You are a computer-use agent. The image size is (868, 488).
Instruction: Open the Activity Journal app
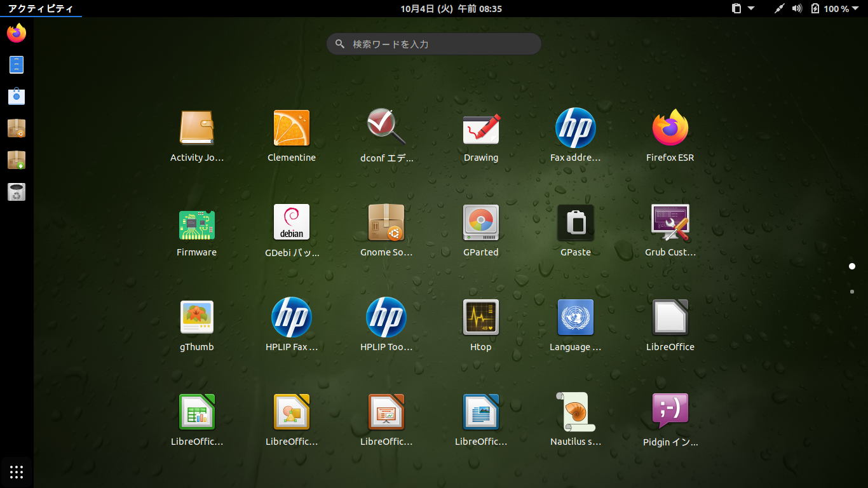pyautogui.click(x=197, y=128)
